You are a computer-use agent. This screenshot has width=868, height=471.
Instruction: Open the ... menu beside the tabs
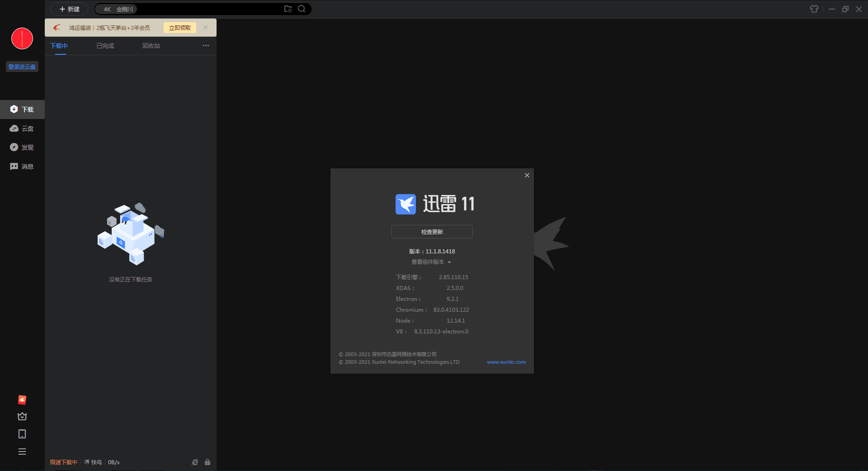pyautogui.click(x=206, y=45)
